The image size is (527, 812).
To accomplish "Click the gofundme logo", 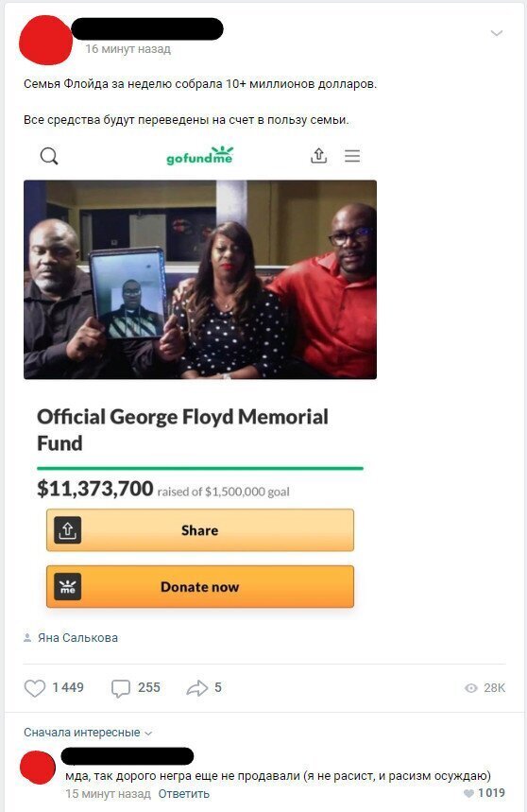I will pos(199,155).
